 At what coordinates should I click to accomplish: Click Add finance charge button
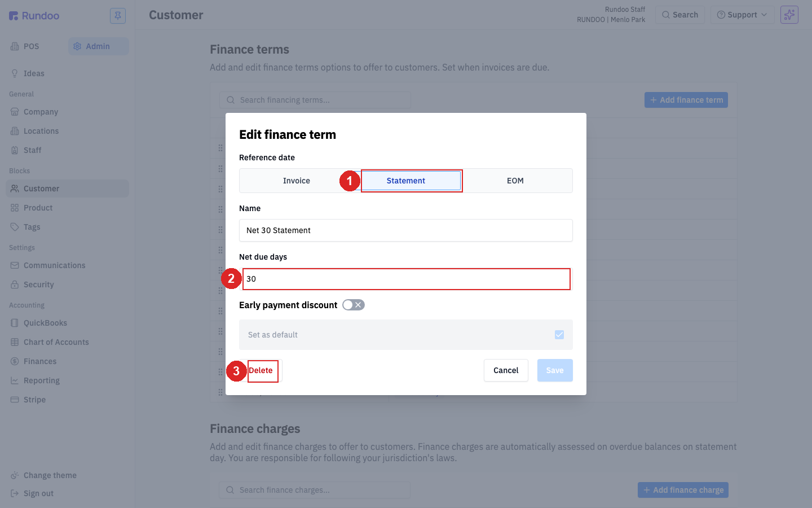click(683, 490)
